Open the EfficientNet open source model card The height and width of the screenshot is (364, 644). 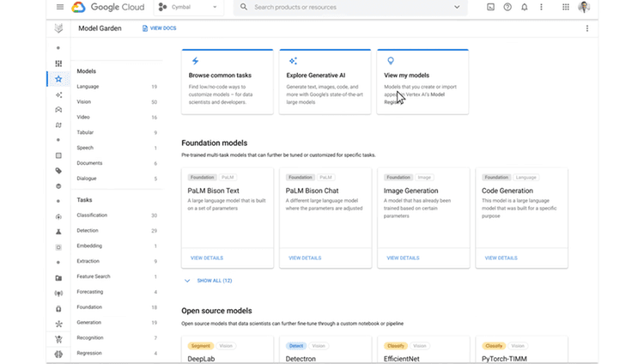point(423,350)
